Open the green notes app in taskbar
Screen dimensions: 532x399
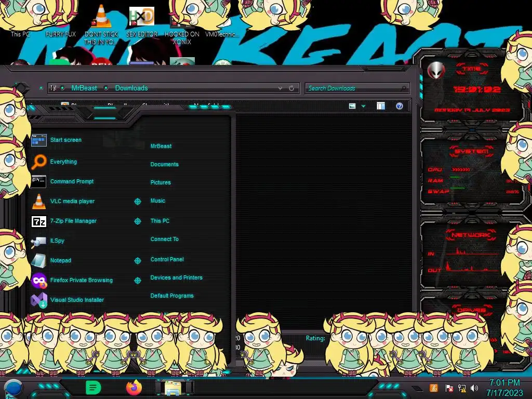point(94,388)
